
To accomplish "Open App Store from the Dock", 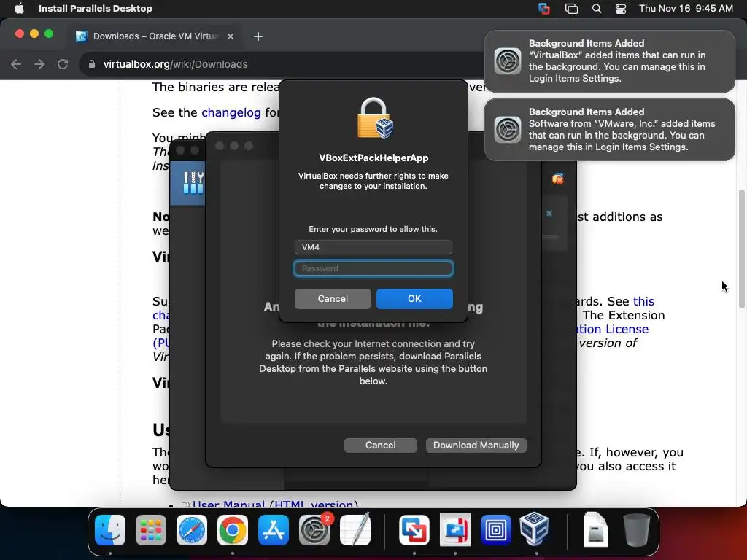I will [274, 530].
